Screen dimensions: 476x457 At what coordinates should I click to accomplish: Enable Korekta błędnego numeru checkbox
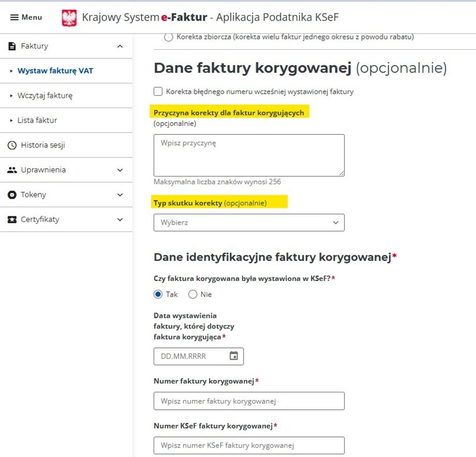tap(158, 92)
